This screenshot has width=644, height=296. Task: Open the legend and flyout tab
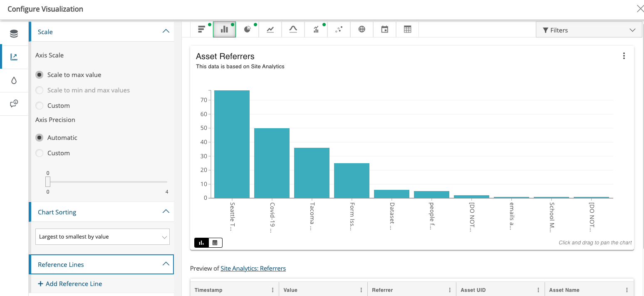coord(14,104)
